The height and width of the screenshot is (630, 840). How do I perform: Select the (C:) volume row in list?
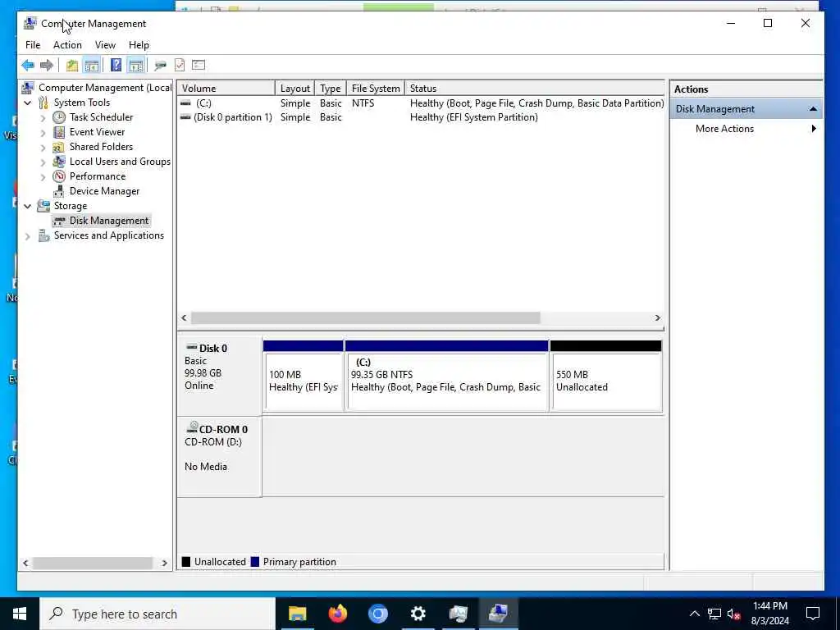tap(421, 103)
